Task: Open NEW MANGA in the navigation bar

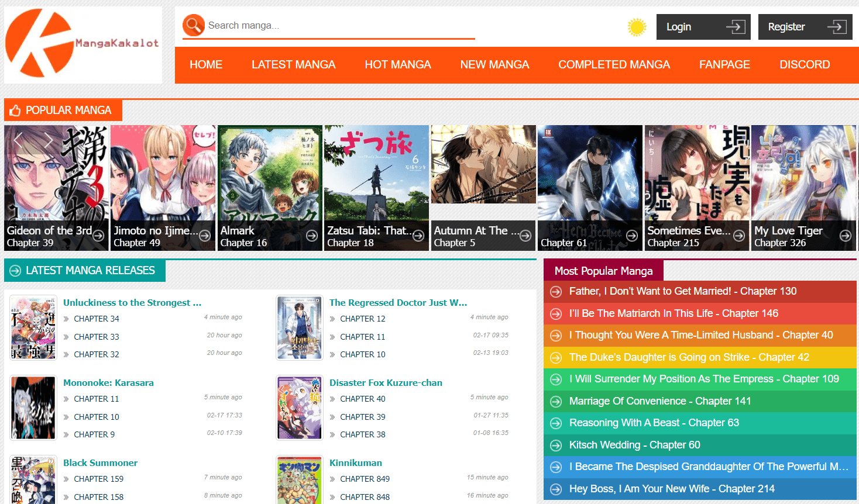Action: point(494,65)
